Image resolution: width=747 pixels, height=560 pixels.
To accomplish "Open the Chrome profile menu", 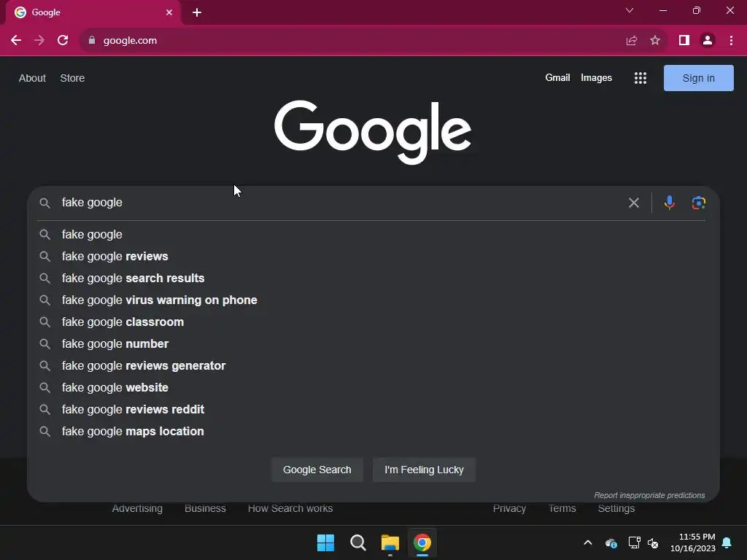I will (x=708, y=41).
